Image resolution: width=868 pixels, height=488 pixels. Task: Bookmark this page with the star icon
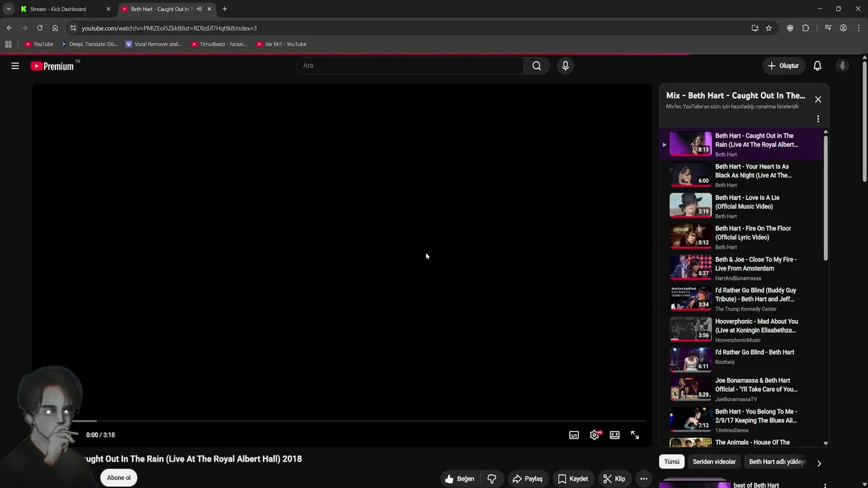768,28
